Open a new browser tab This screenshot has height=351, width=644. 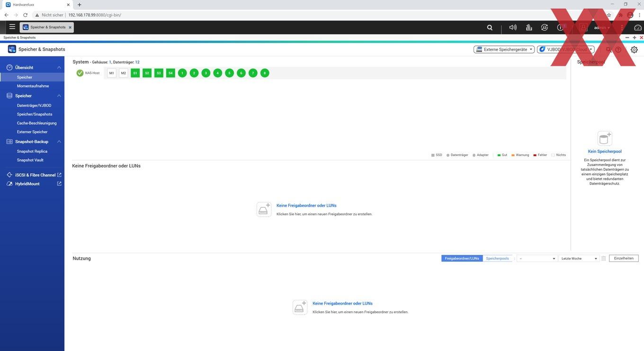(x=79, y=4)
